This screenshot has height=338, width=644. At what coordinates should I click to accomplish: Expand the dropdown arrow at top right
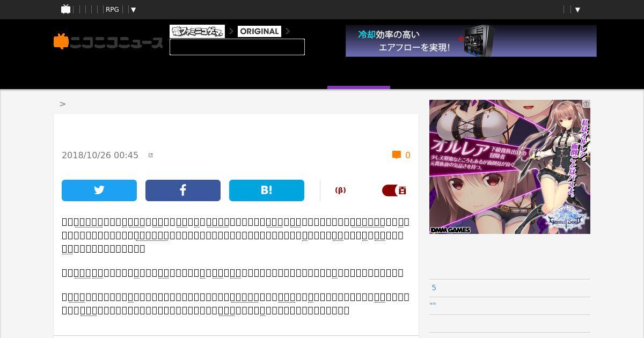pos(577,10)
